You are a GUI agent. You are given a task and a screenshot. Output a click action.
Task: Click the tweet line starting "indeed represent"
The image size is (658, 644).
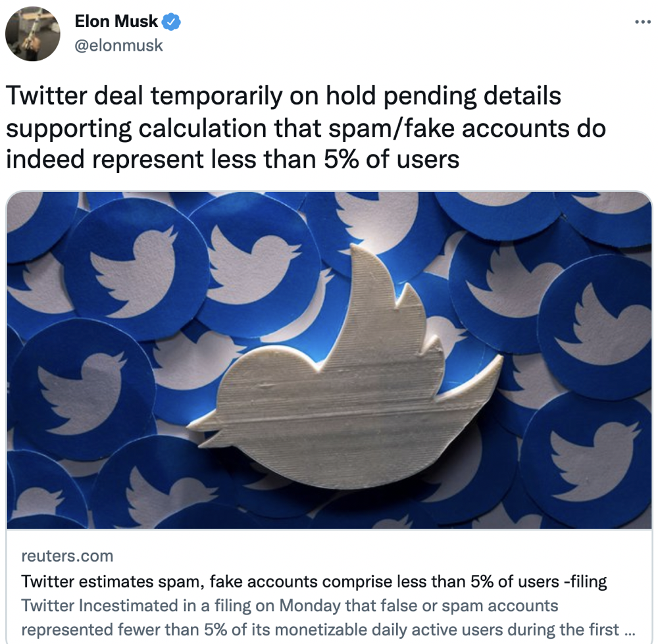tap(233, 159)
